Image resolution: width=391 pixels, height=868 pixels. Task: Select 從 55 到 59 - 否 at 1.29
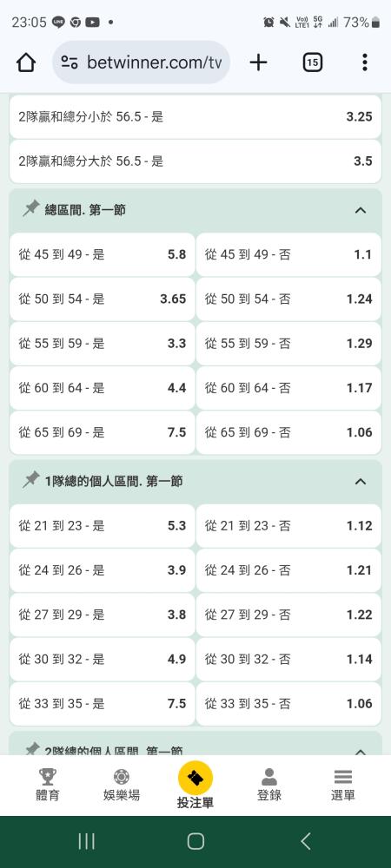point(288,343)
